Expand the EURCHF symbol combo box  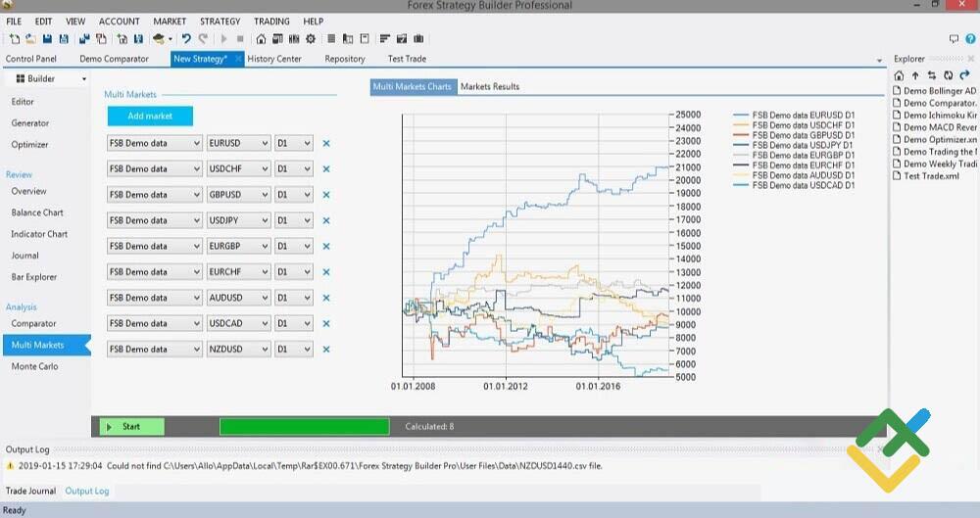(238, 272)
